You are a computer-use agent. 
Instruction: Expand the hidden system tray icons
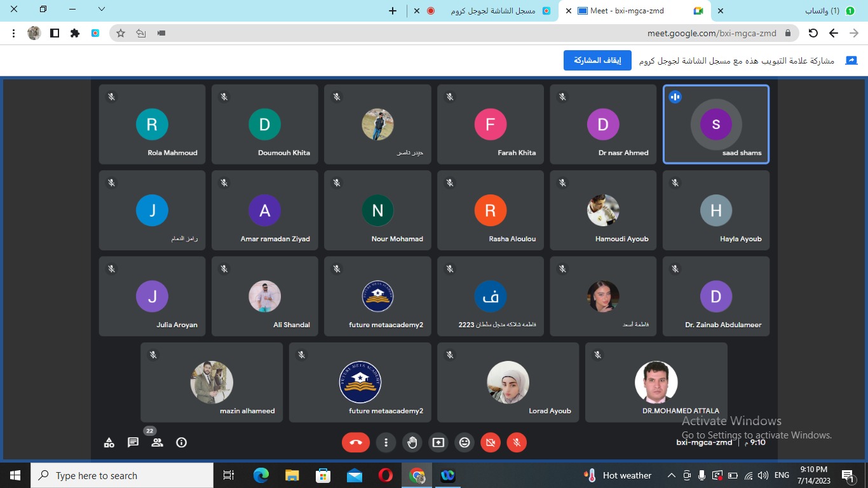671,475
